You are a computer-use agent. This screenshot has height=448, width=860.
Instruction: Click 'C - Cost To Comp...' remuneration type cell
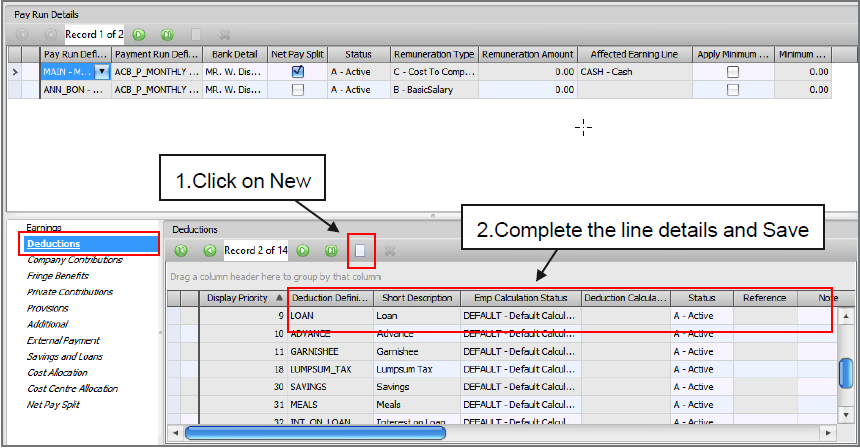(434, 71)
